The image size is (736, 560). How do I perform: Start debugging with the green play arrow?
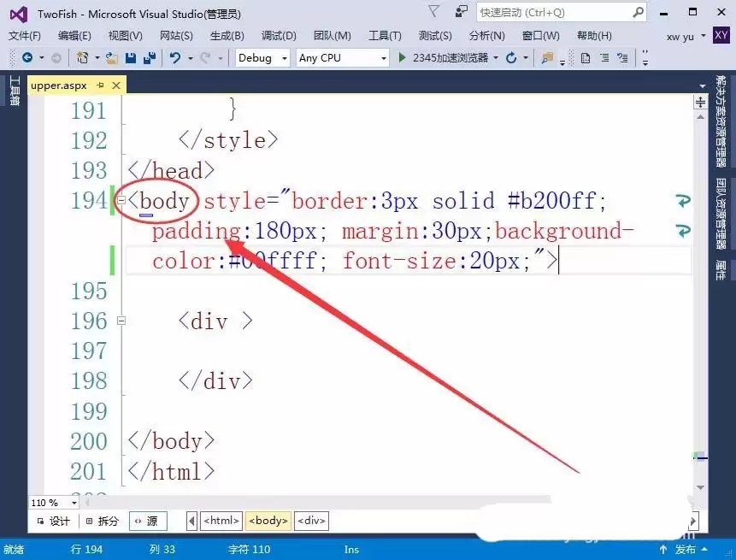tap(402, 58)
